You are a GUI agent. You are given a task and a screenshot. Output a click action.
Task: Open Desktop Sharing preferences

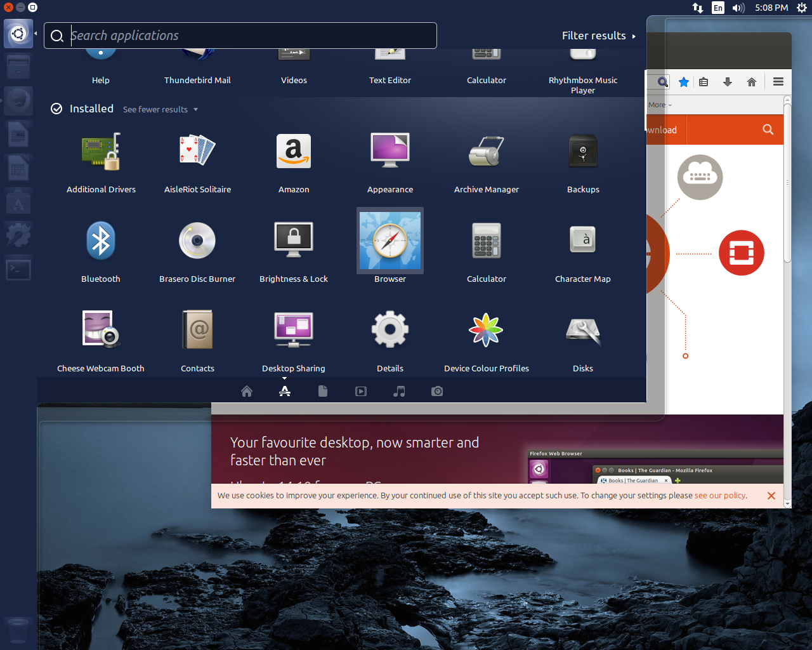pos(294,330)
